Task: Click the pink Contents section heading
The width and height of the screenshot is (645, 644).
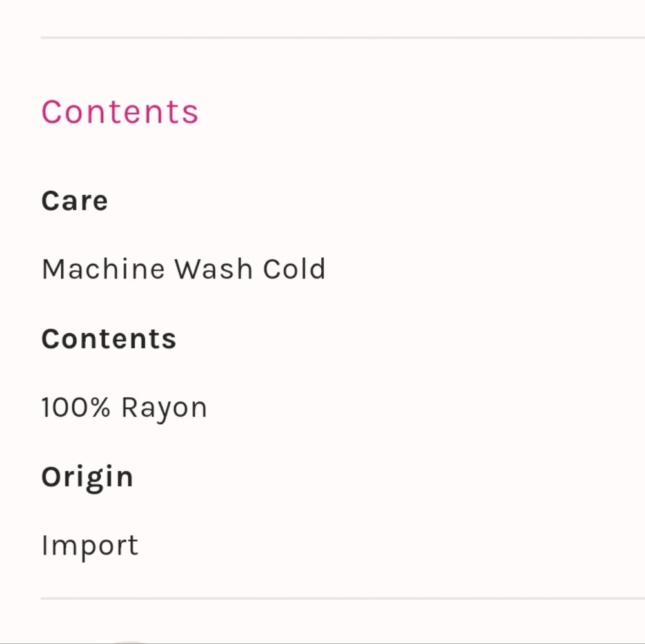Action: click(120, 112)
